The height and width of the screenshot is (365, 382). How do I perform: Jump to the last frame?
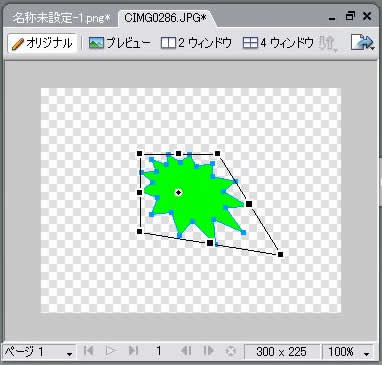coord(133,351)
